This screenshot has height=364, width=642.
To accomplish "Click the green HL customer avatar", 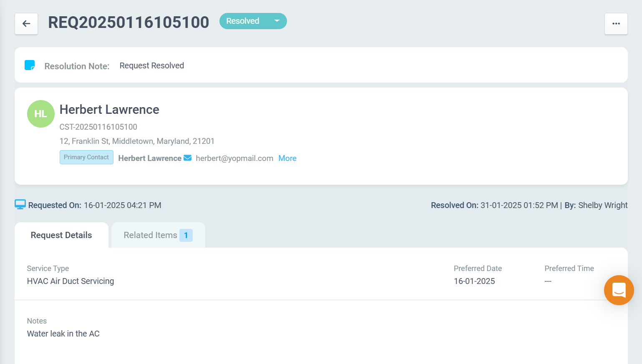I will pyautogui.click(x=40, y=114).
